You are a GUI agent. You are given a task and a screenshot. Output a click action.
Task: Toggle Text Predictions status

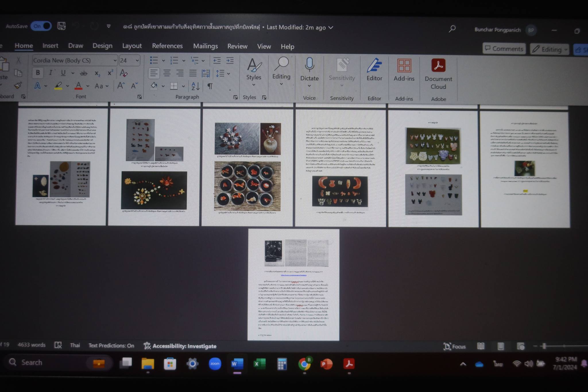[111, 345]
